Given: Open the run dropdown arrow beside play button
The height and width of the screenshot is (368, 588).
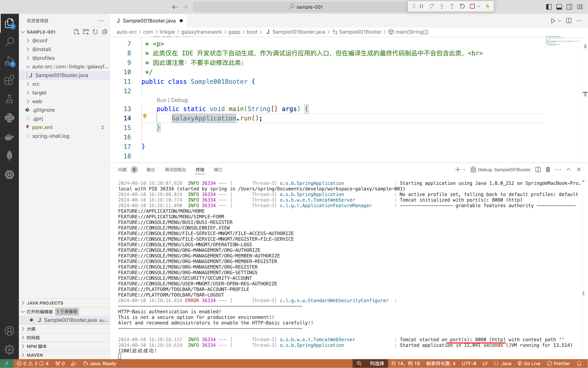Looking at the screenshot, I should tap(560, 21).
